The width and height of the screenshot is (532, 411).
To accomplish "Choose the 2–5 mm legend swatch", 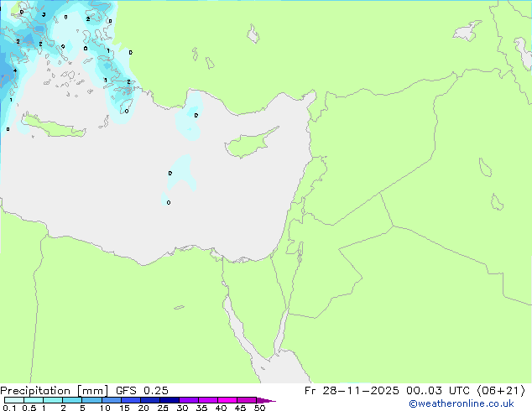I will [x=72, y=400].
